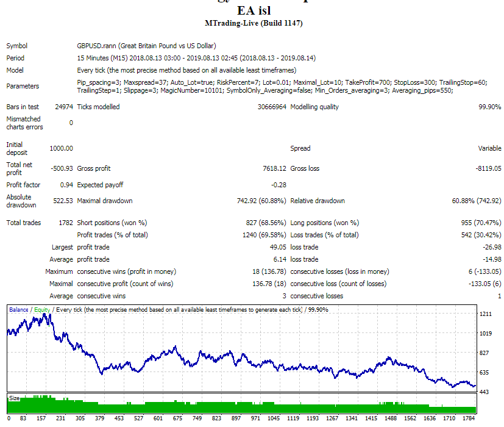Click the '675' x-axis trade label

[177, 418]
